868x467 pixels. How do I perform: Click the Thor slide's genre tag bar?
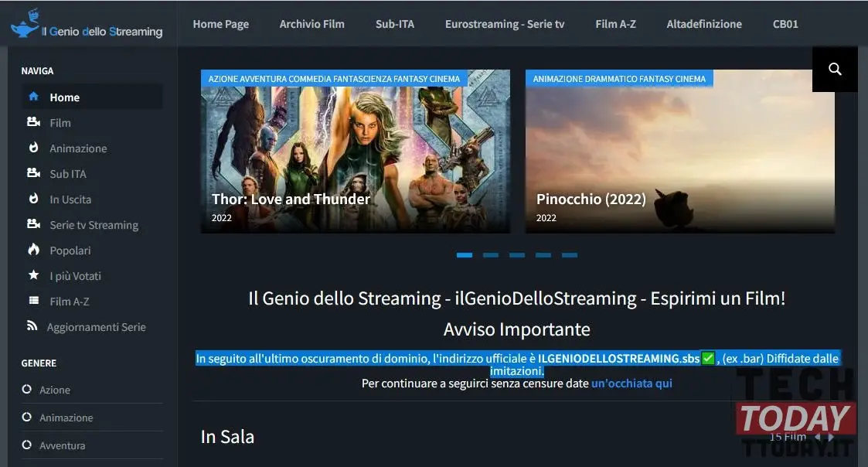[x=334, y=79]
